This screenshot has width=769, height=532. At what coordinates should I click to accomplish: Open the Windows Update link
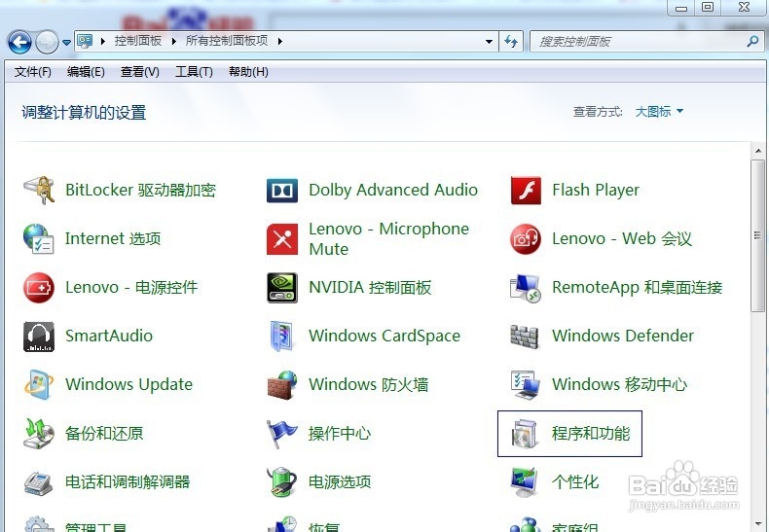pos(129,384)
